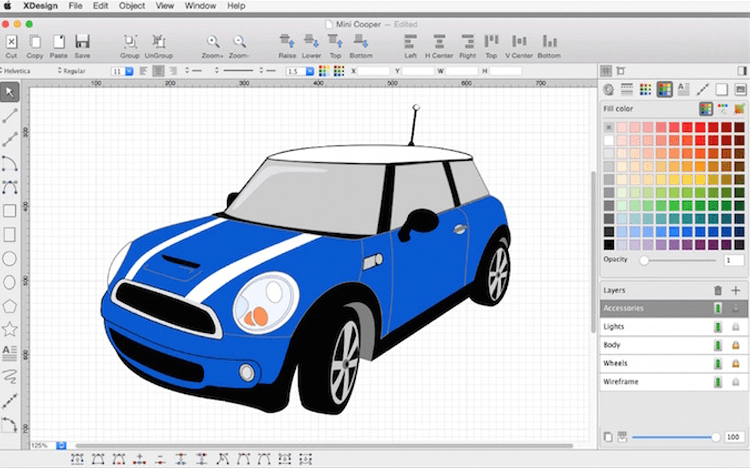The image size is (750, 468).
Task: Select the Wireframe layer row
Action: 673,382
